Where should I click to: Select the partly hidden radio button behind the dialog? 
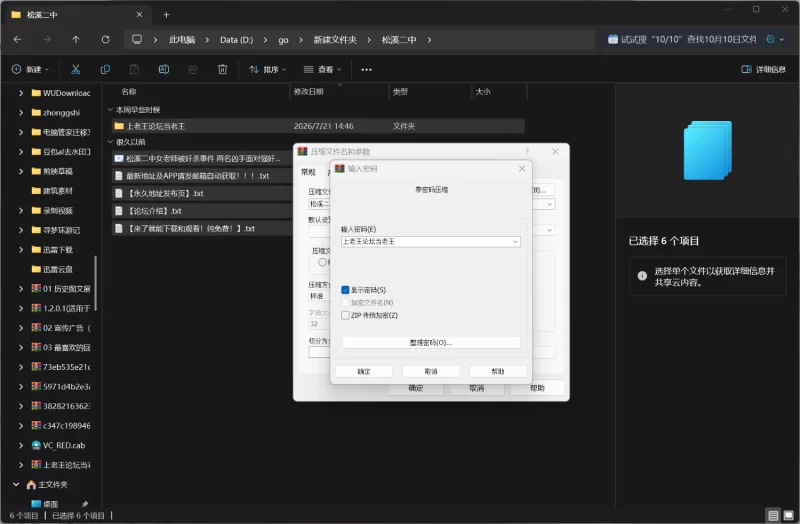322,262
